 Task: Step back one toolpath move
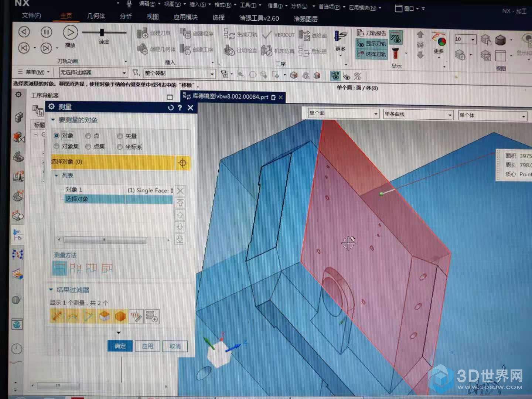(24, 32)
